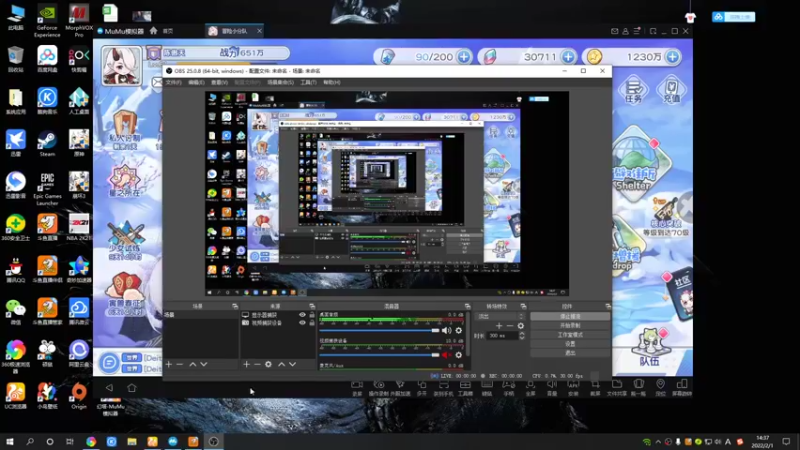This screenshot has height=450, width=800.
Task: Click the Settings button in OBS controls
Action: [x=570, y=344]
